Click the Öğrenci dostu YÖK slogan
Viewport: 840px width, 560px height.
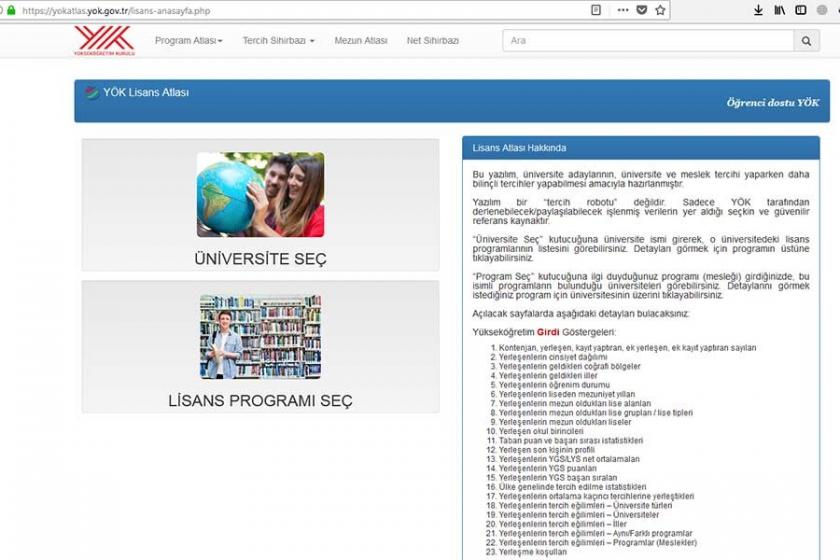point(772,102)
